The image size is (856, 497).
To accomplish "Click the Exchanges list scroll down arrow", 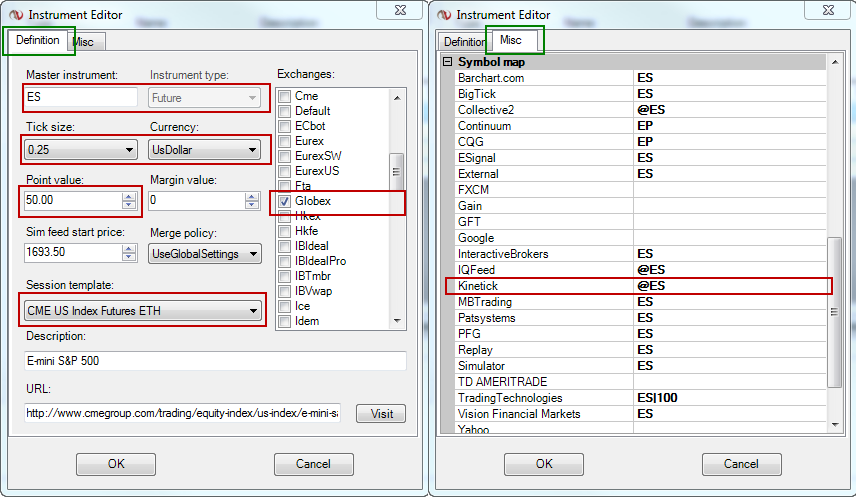I will pyautogui.click(x=397, y=321).
